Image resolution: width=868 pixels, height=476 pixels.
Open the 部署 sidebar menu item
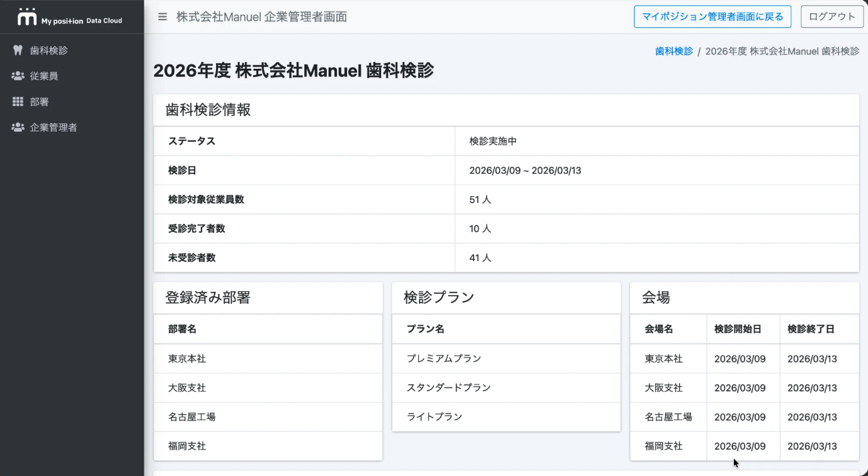pos(72,102)
